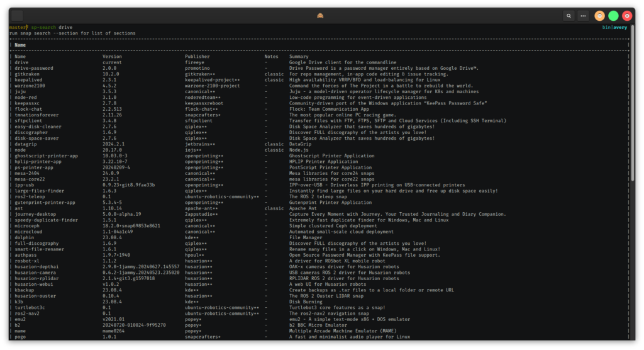
Task: Click the new tab button in title bar
Action: tap(17, 16)
